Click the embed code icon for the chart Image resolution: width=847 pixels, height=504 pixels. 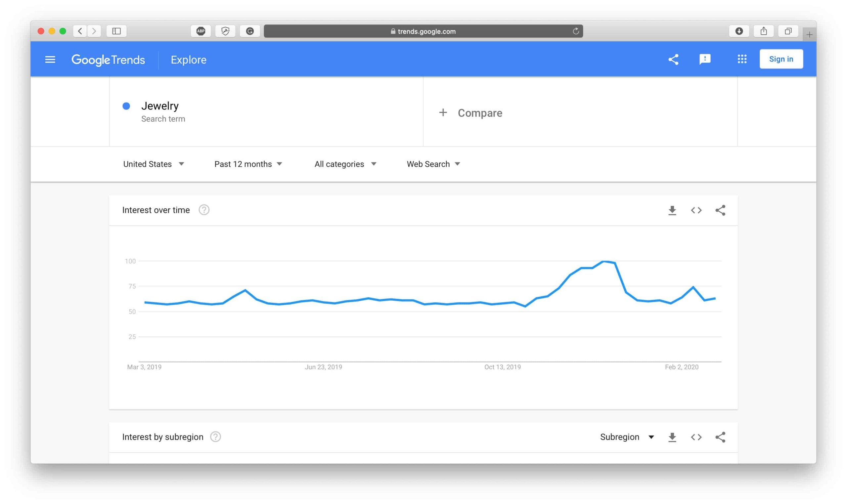[696, 209]
